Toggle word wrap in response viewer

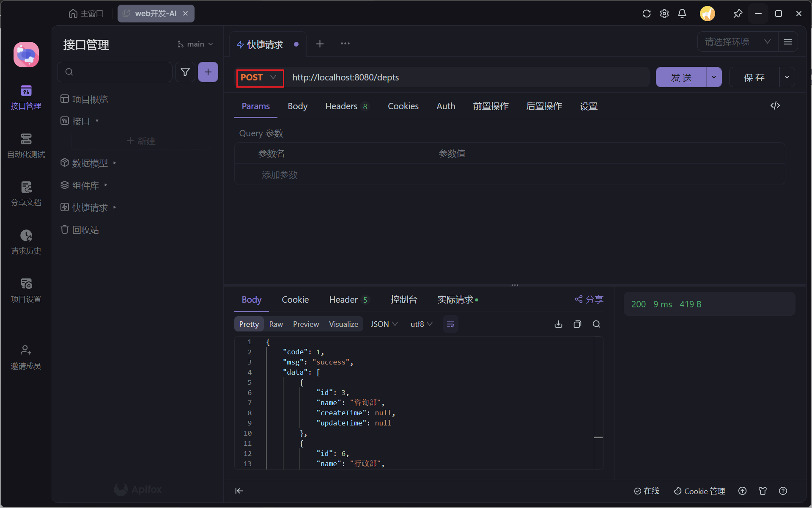coord(450,324)
